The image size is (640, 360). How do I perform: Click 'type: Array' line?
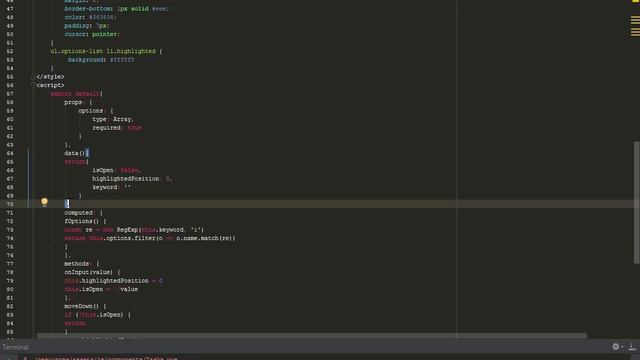click(x=113, y=119)
